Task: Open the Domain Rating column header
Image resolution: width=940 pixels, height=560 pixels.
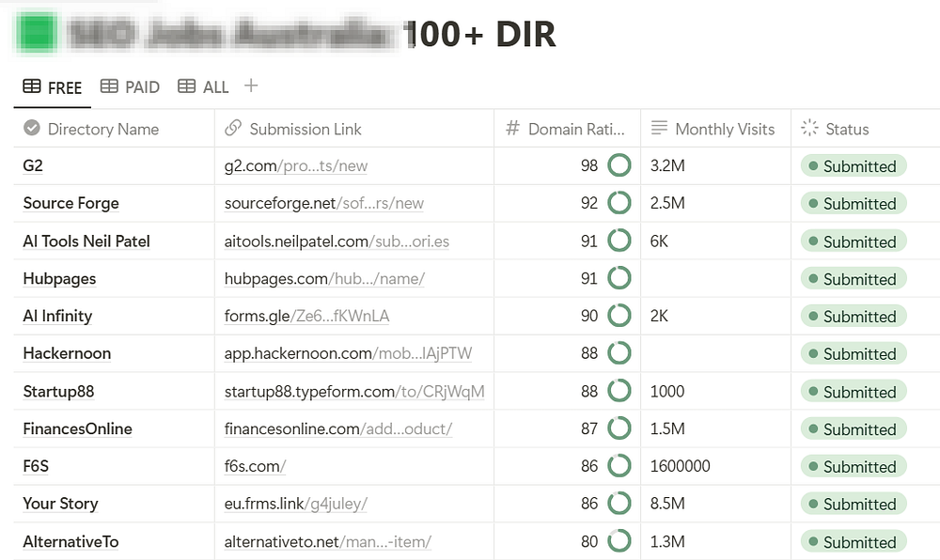Action: [x=567, y=129]
